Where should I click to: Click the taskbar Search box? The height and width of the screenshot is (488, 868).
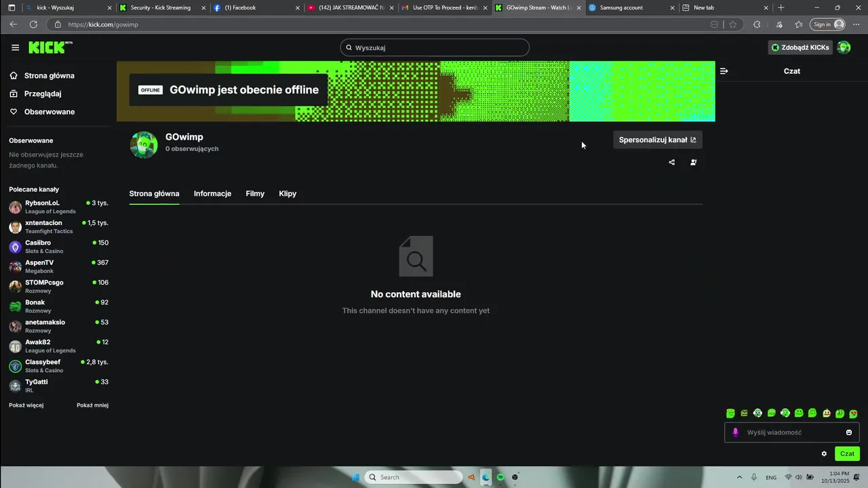(414, 477)
